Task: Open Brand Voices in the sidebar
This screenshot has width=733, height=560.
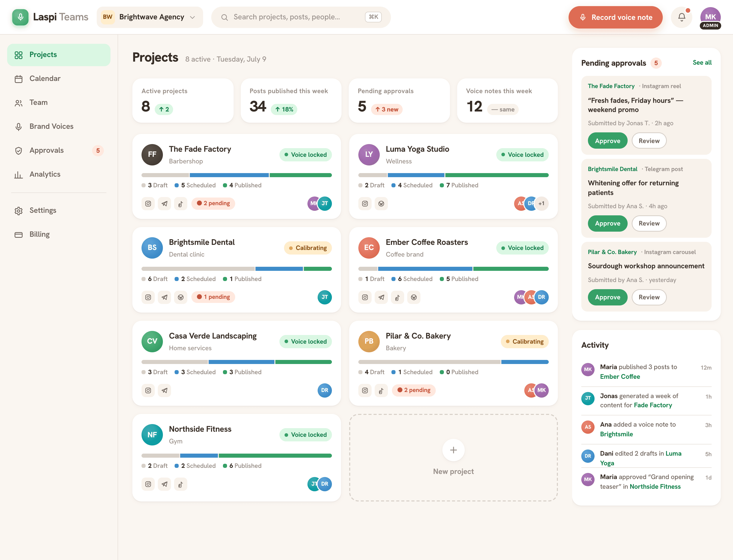Action: click(59, 126)
